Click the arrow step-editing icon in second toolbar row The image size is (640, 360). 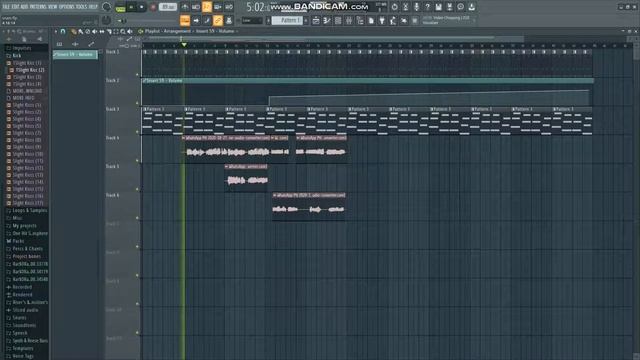(196, 20)
